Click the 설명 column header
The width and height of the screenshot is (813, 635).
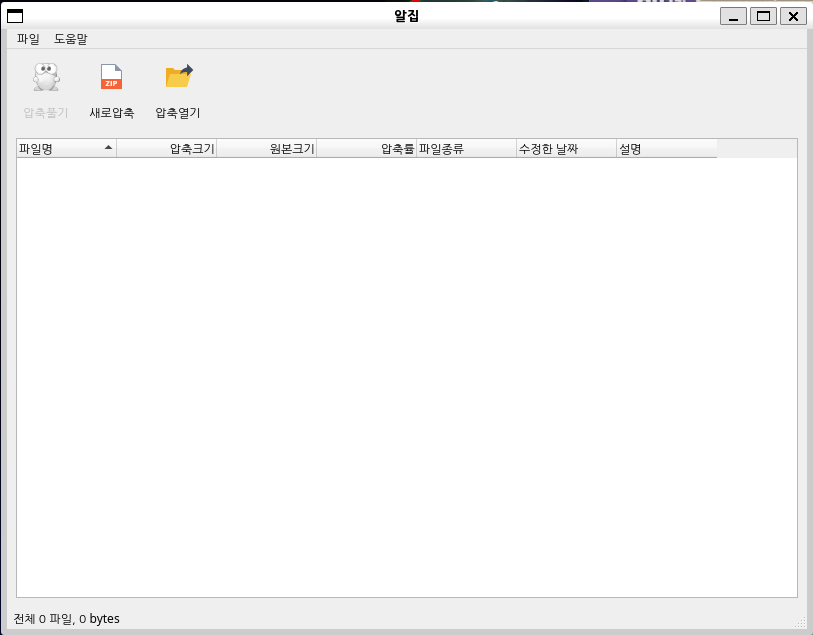click(x=667, y=149)
